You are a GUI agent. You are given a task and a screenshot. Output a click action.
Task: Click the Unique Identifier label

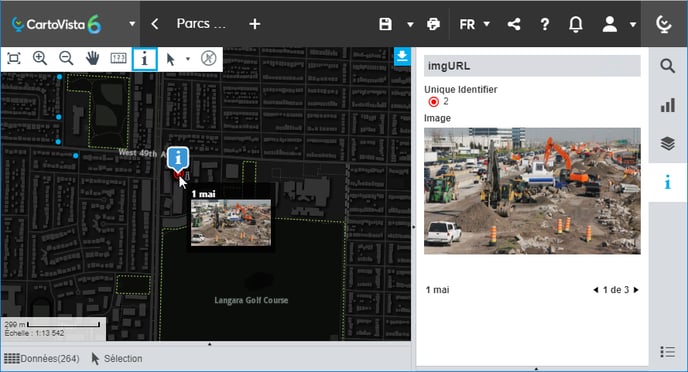tap(460, 89)
